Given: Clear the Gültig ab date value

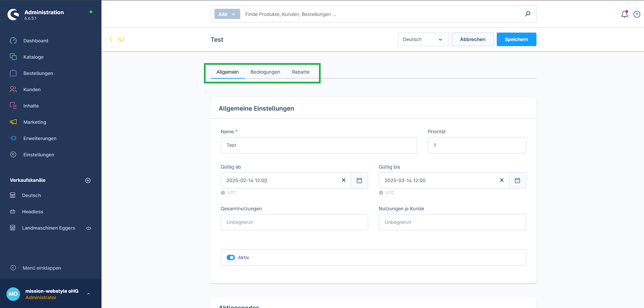Looking at the screenshot, I should [344, 180].
